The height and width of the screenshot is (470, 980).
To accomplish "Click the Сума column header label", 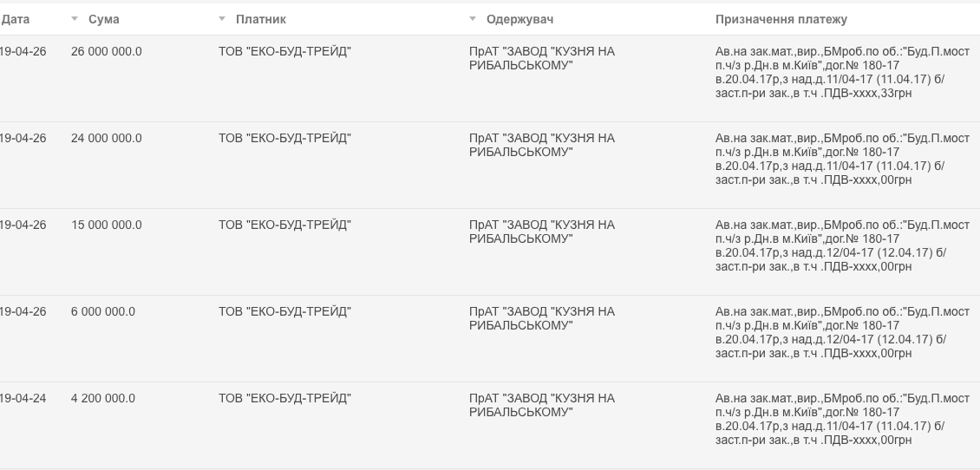I will point(104,19).
